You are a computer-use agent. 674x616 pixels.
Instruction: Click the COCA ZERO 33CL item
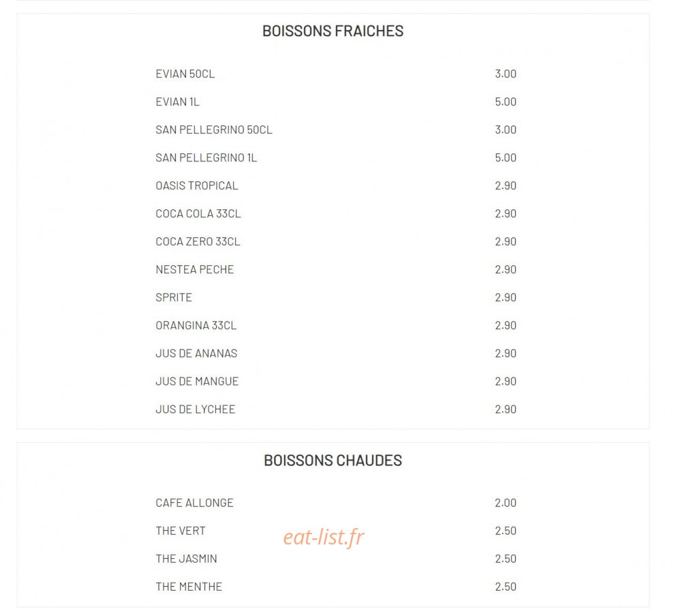(x=198, y=242)
